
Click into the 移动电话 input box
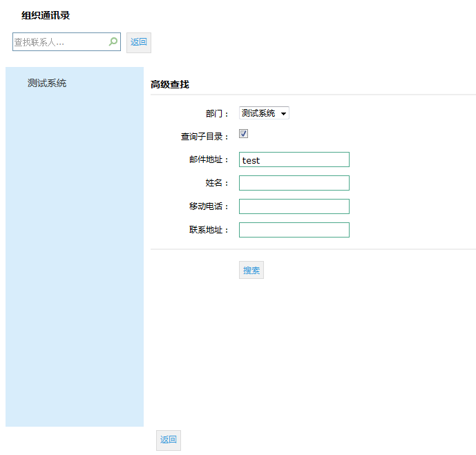(x=294, y=206)
